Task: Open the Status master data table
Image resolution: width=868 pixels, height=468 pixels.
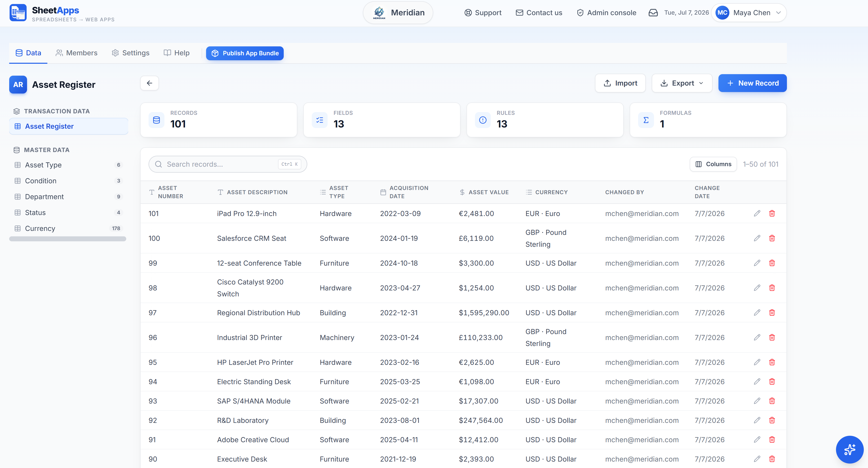Action: click(x=69, y=213)
